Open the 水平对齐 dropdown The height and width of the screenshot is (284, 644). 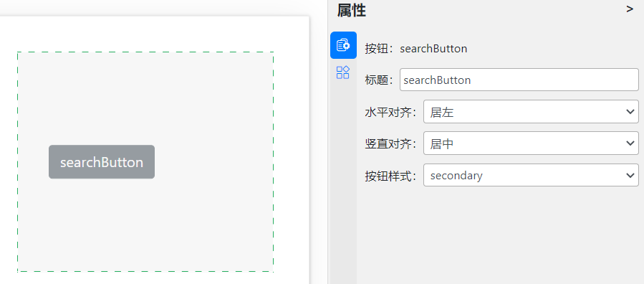(531, 111)
